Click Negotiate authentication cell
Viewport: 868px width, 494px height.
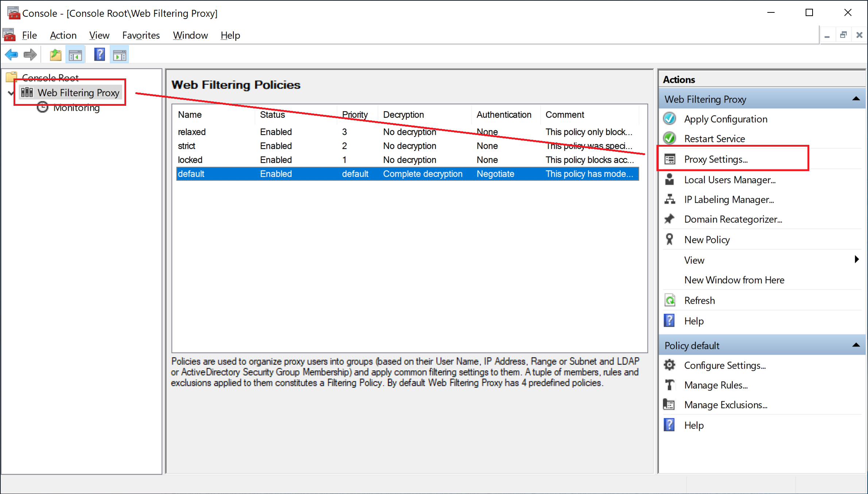pos(495,174)
